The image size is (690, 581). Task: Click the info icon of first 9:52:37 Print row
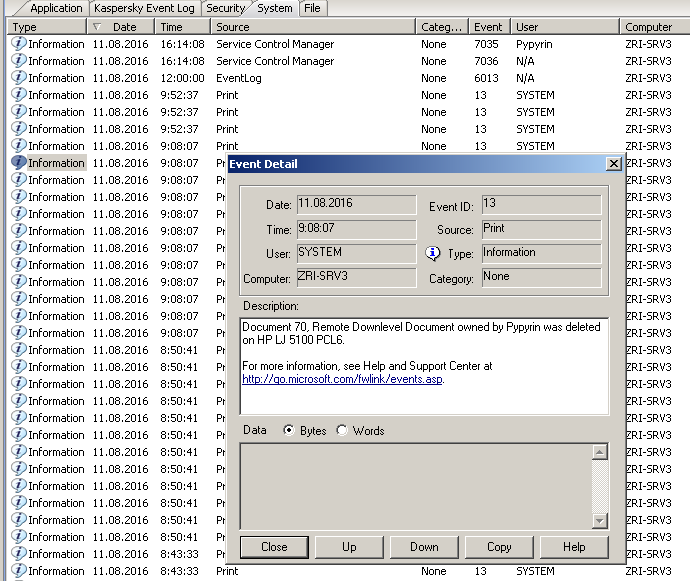(x=18, y=95)
